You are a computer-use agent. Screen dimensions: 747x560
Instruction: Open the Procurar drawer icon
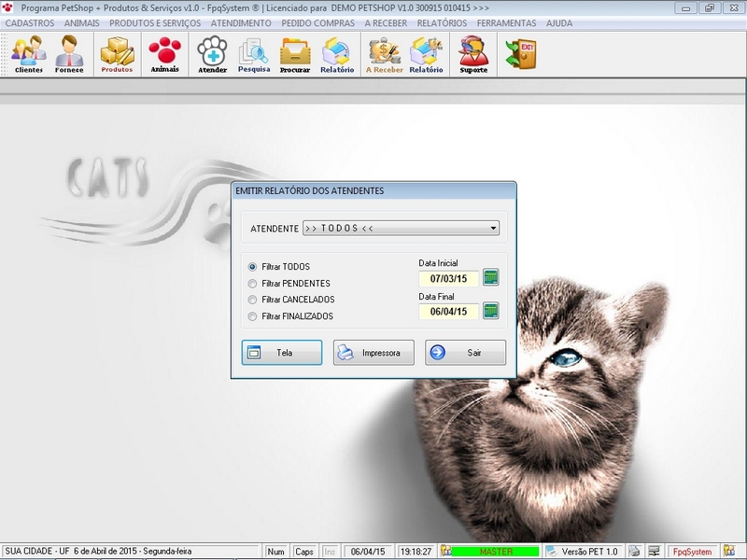coord(295,54)
